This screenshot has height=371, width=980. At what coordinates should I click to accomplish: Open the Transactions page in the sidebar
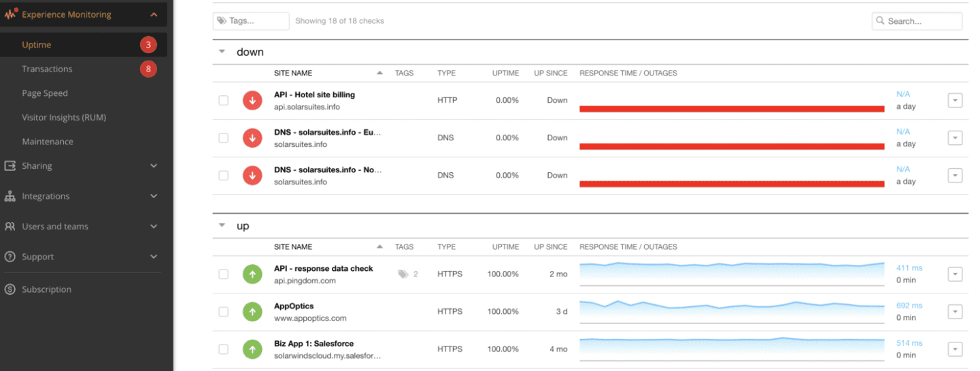47,69
